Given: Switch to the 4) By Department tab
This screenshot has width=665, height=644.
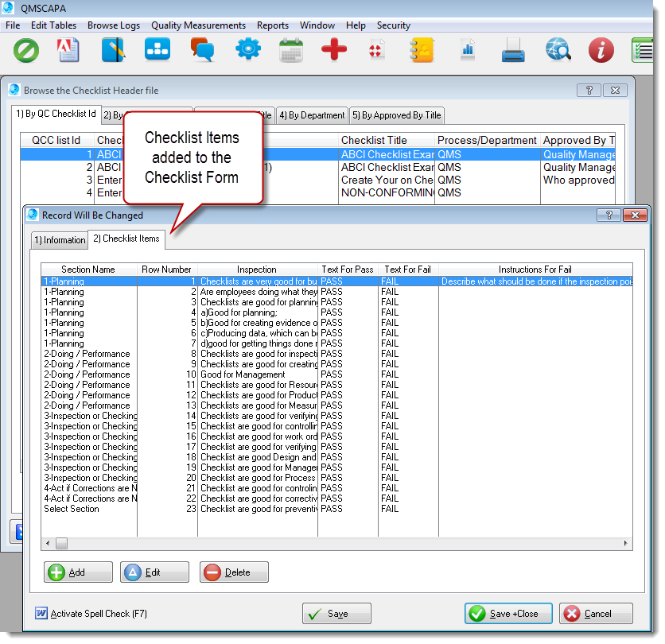Looking at the screenshot, I should (311, 114).
